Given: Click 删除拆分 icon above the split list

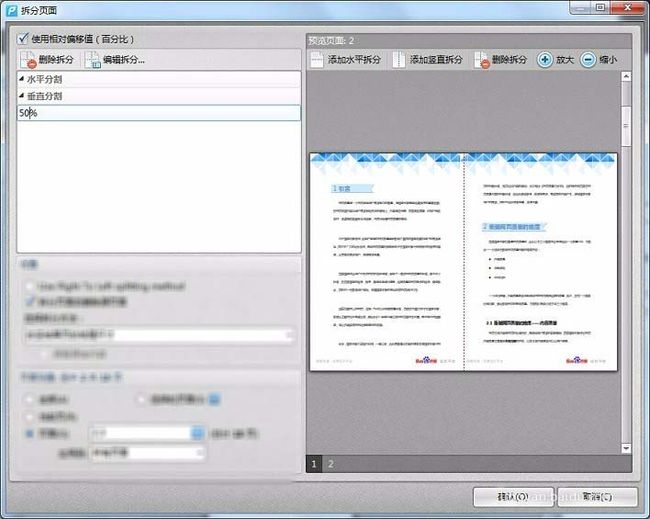Looking at the screenshot, I should click(x=28, y=60).
